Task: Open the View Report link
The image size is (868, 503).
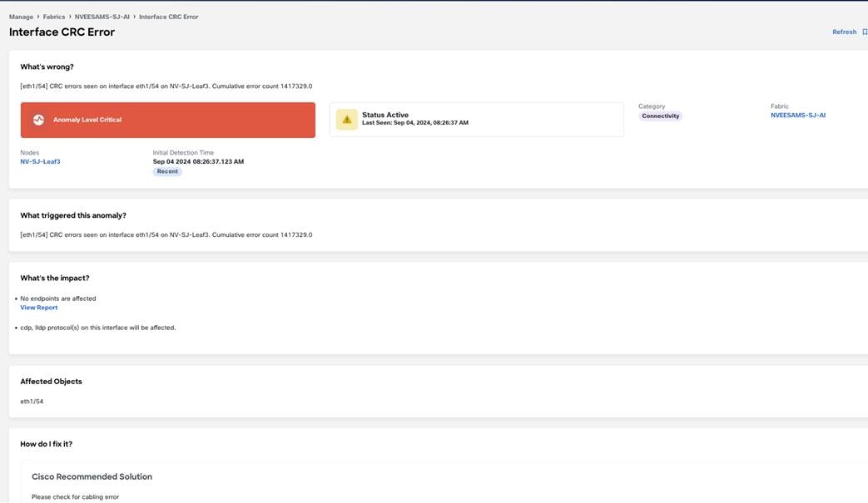Action: click(x=39, y=308)
